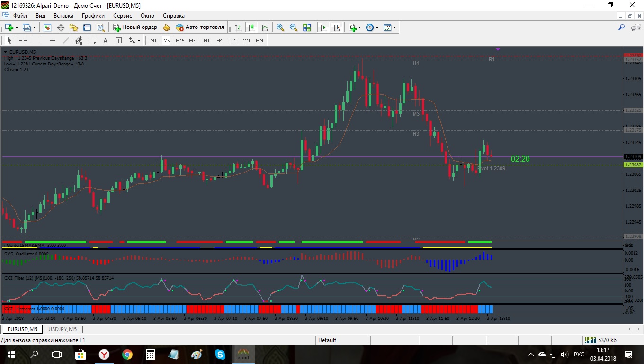
Task: Open the Файл menu
Action: click(x=20, y=16)
